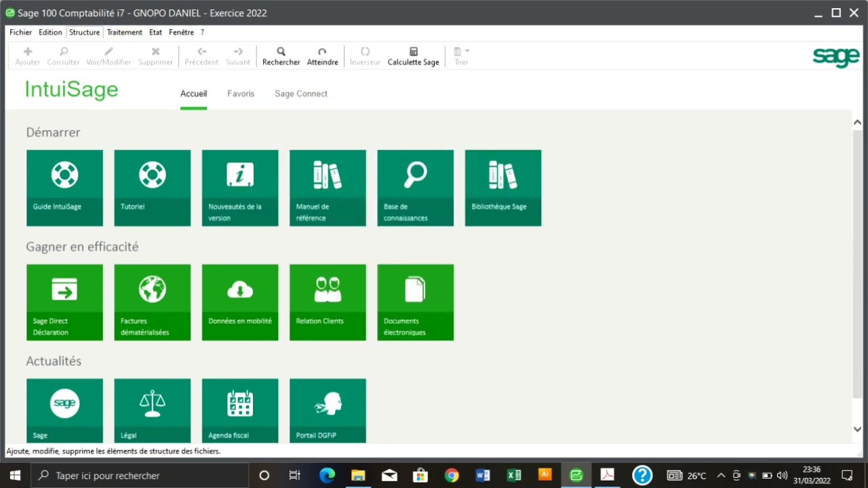
Task: Click the Ajouter toolbar button
Action: tap(28, 56)
